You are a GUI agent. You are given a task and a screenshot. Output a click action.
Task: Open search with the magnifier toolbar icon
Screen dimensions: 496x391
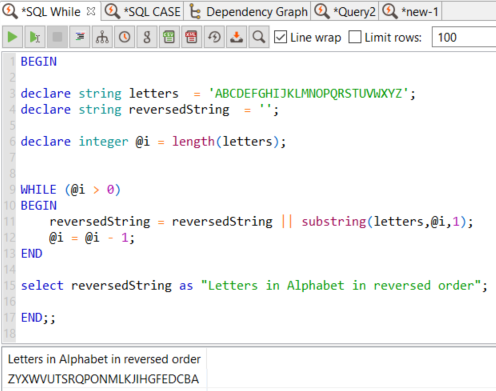coord(259,37)
